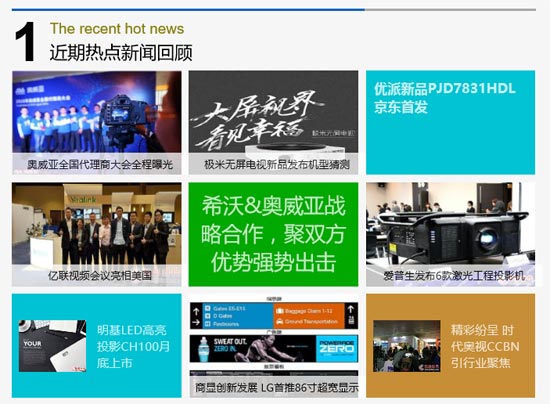Click the Powerade Zero advertisement banner
This screenshot has height=404, width=550.
[x=274, y=349]
